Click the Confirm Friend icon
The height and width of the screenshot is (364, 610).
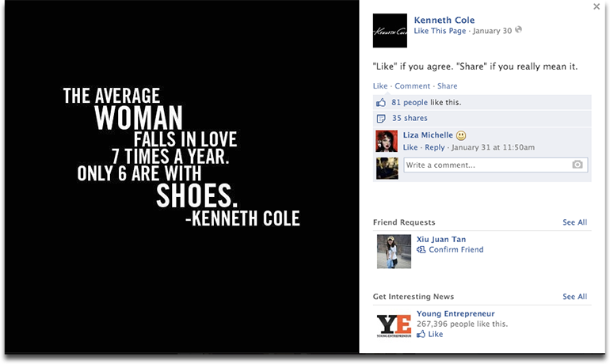click(x=421, y=250)
